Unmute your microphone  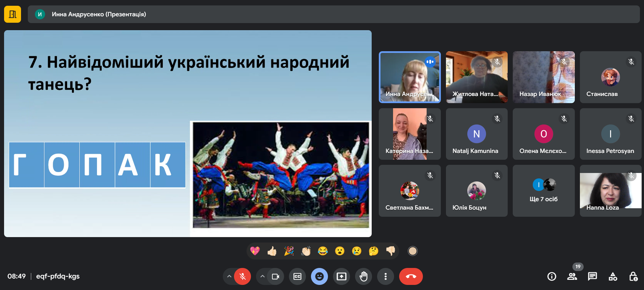pos(242,276)
